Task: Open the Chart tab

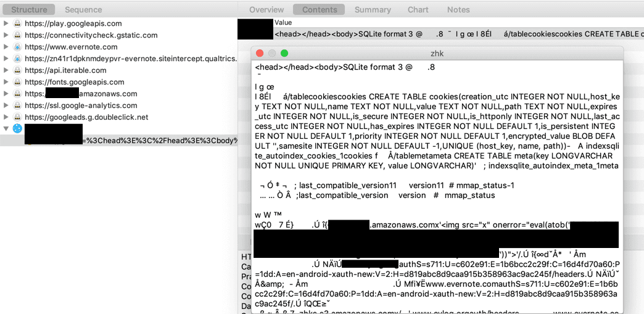Action: click(418, 9)
